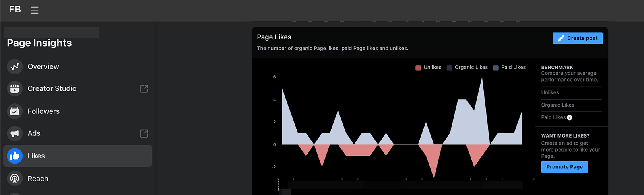
Task: Click the Ads megaphone icon
Action: (x=14, y=133)
